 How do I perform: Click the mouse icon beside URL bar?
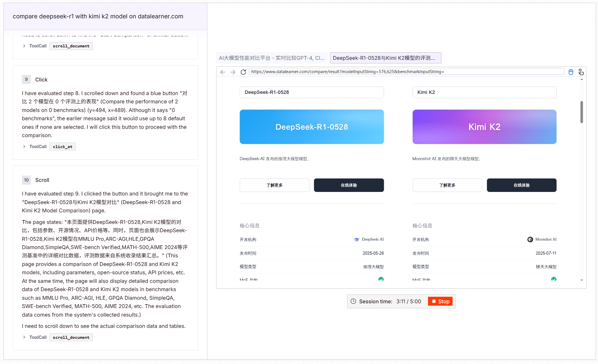571,72
